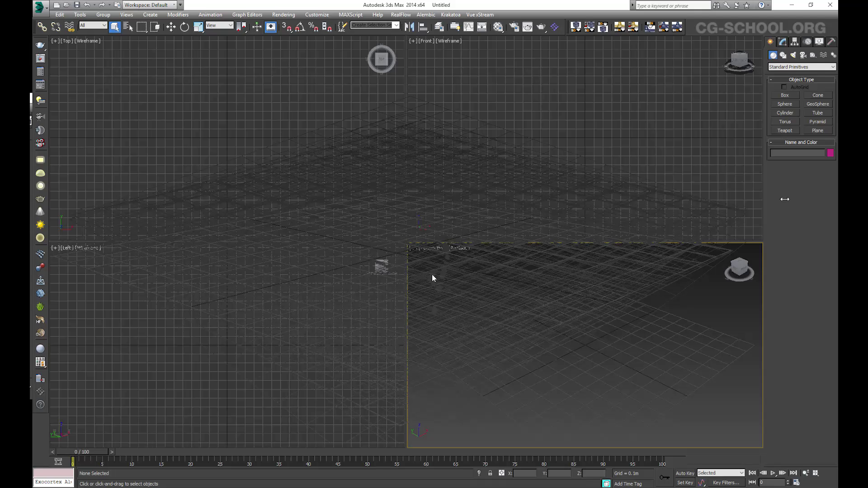Viewport: 868px width, 488px height.
Task: Toggle the Spinner Snap icon
Action: [x=327, y=27]
